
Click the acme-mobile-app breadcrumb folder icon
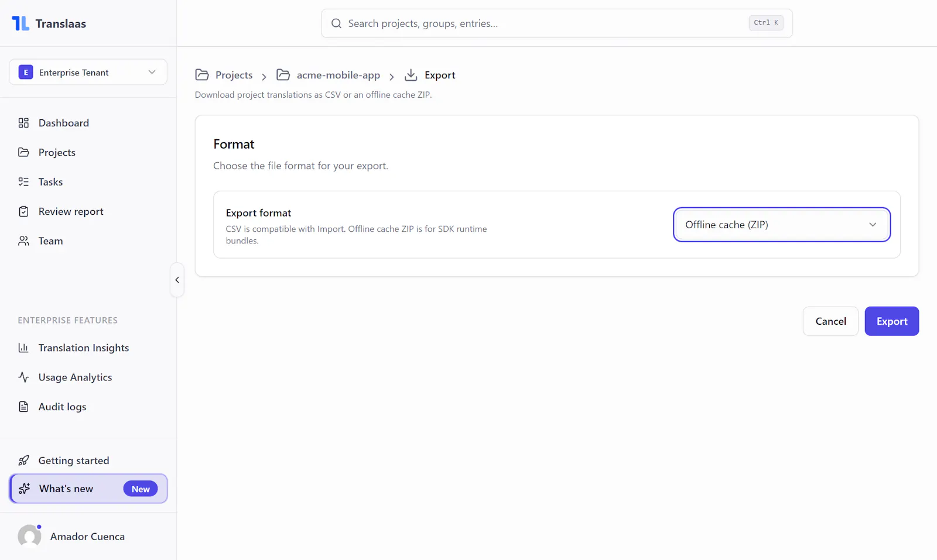[x=283, y=75]
